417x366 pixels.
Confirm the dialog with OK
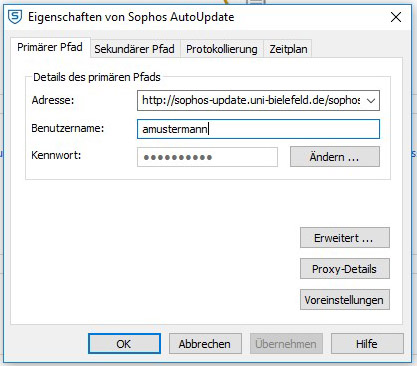tap(124, 344)
